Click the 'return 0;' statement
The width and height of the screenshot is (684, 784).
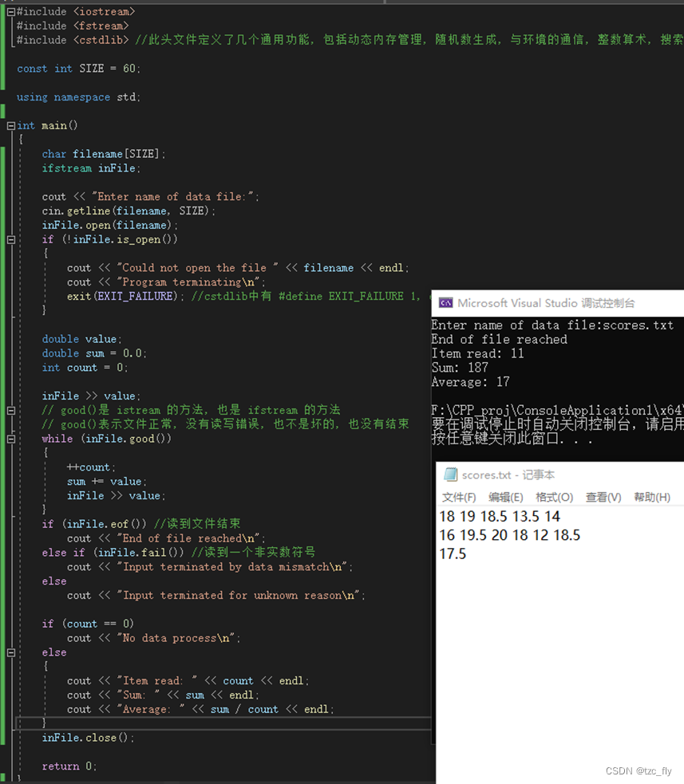pos(69,766)
